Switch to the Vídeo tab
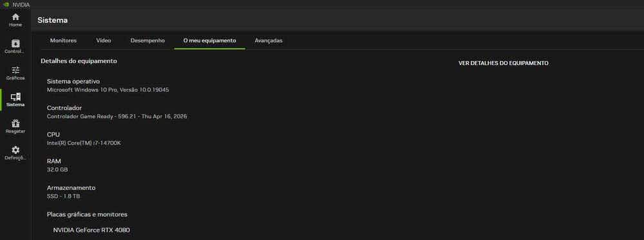Viewport: 644px width, 240px height. (104, 41)
